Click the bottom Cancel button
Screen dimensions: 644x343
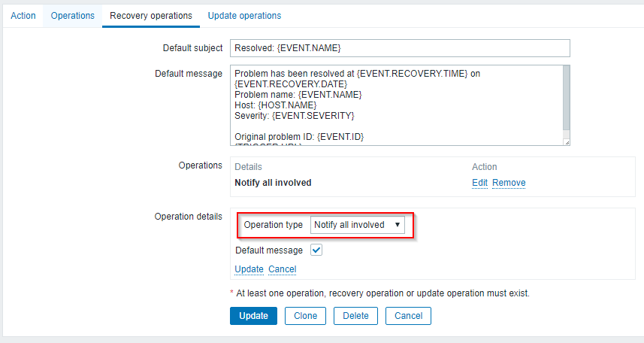[408, 316]
